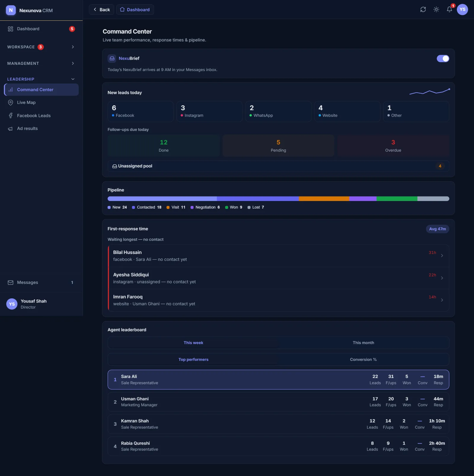
Task: Click the Unassigned pool inbox icon
Action: pos(114,166)
